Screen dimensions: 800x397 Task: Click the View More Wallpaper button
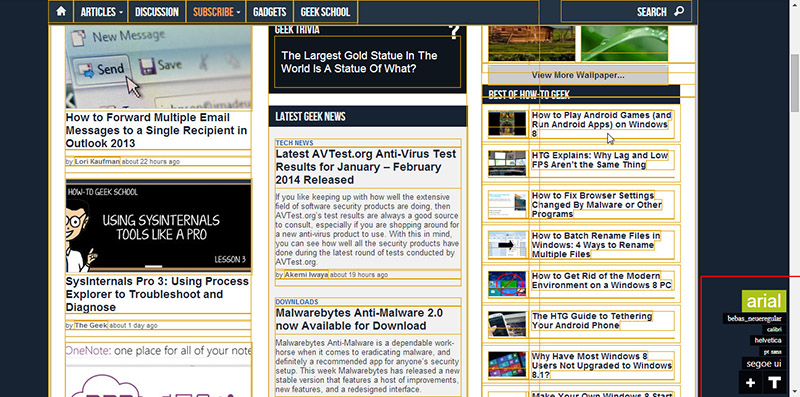(578, 75)
